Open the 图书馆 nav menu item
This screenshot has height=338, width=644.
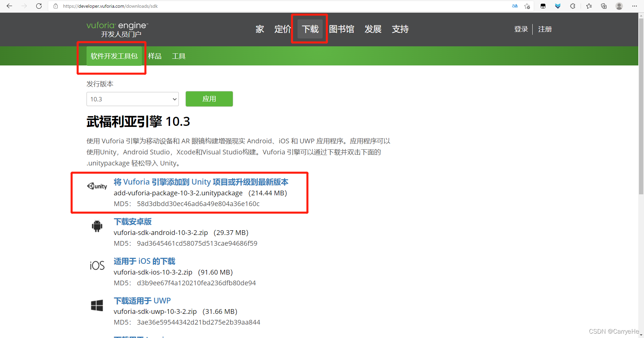341,29
